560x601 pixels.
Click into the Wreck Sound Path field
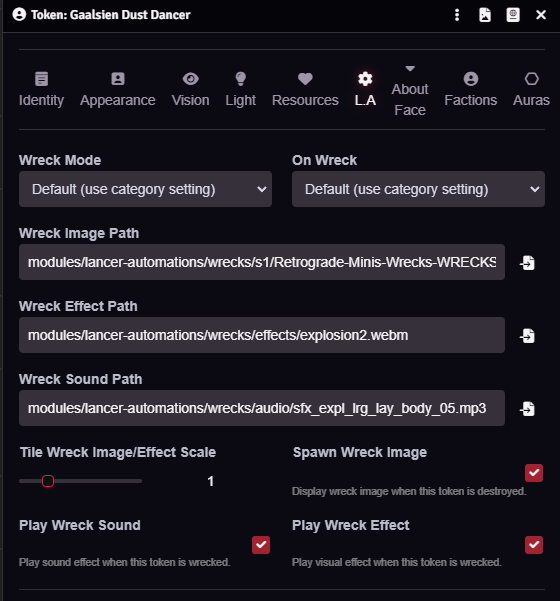[x=262, y=408]
